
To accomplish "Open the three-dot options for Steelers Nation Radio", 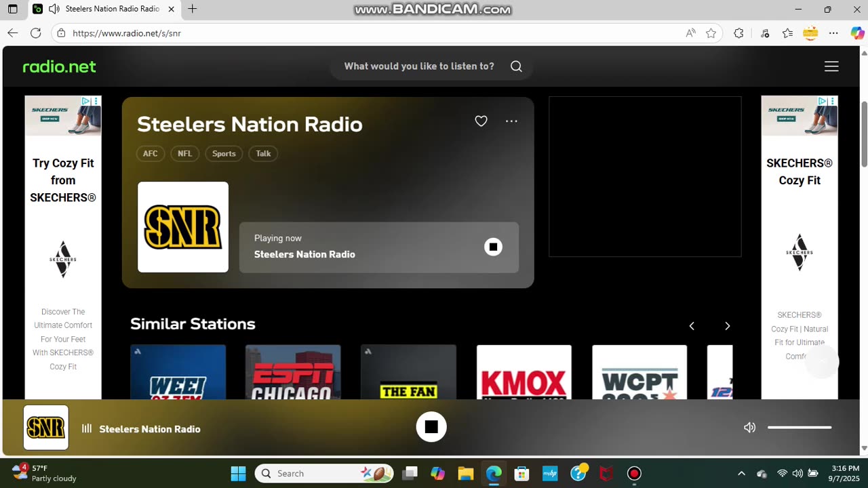I will pyautogui.click(x=511, y=121).
